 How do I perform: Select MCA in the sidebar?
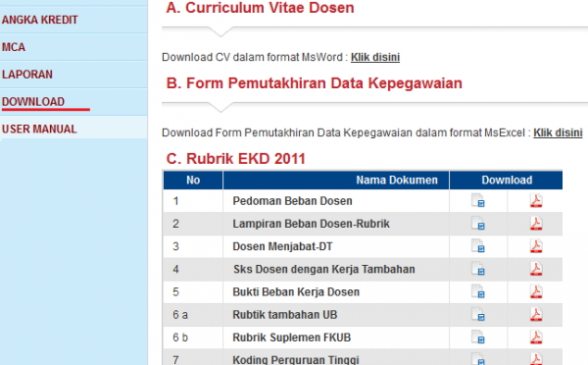14,47
